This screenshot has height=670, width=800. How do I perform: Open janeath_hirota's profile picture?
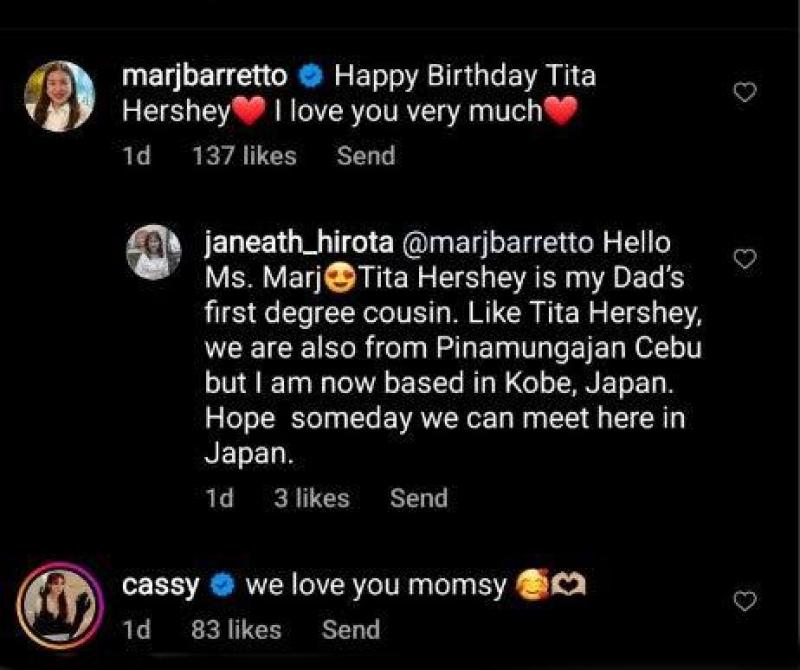pos(154,252)
